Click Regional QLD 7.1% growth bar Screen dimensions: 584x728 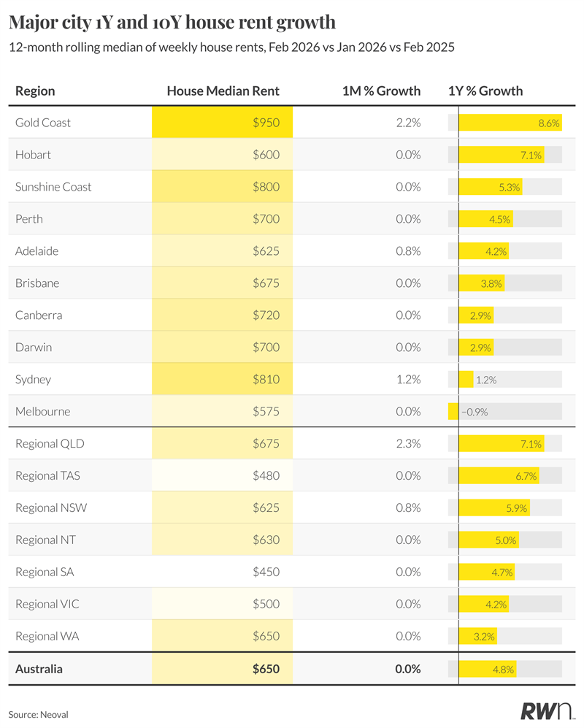pyautogui.click(x=501, y=443)
